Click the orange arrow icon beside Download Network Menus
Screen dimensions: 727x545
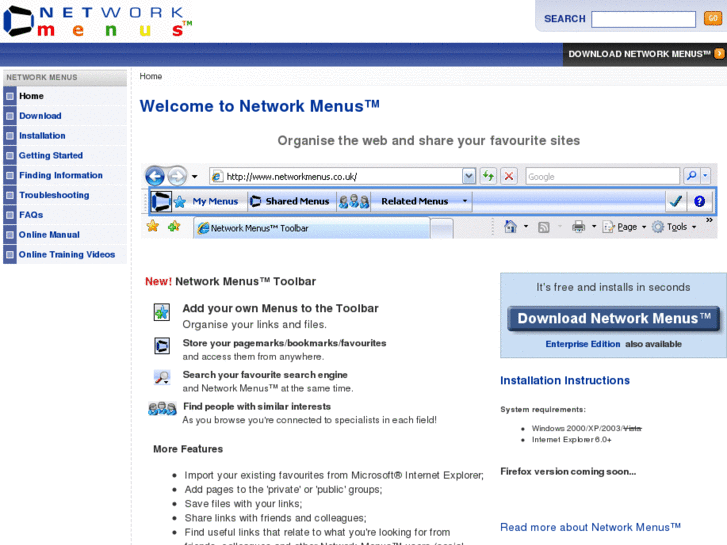click(719, 54)
